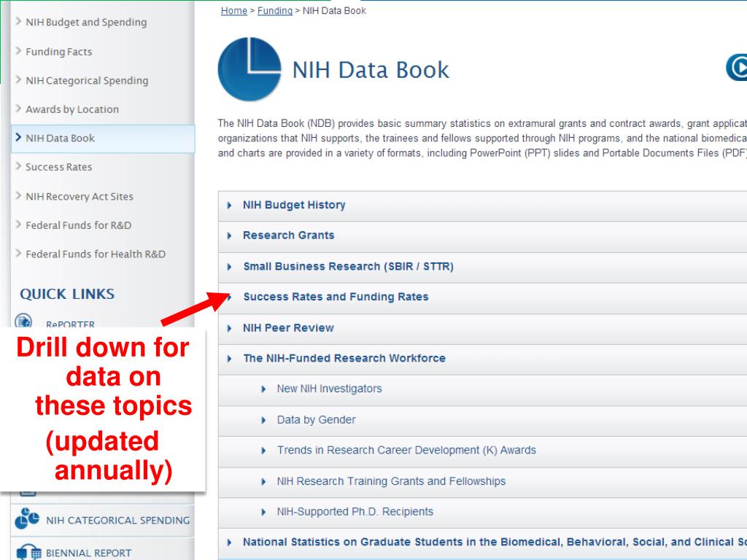Follow the Home breadcrumb link
This screenshot has width=747, height=560.
[x=234, y=10]
